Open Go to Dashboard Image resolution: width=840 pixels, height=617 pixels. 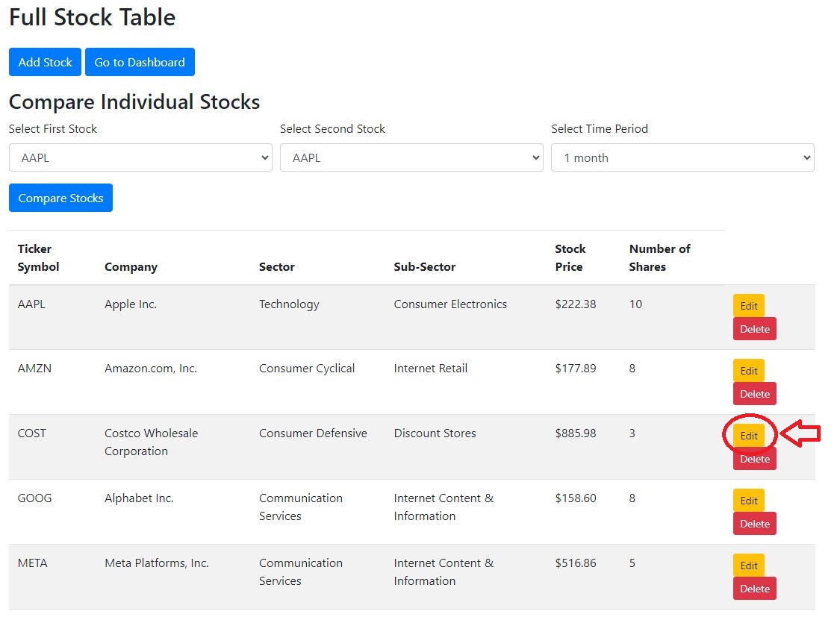[x=140, y=62]
